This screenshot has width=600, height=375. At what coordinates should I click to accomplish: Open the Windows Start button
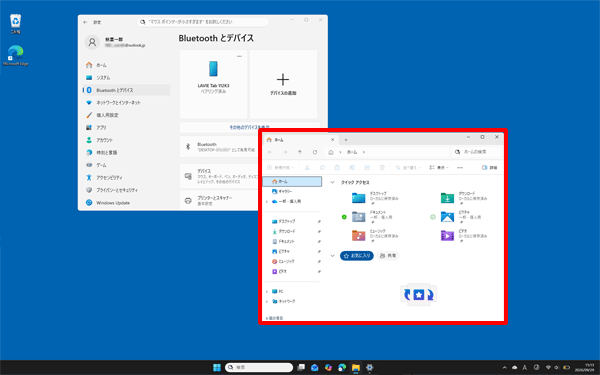point(217,367)
